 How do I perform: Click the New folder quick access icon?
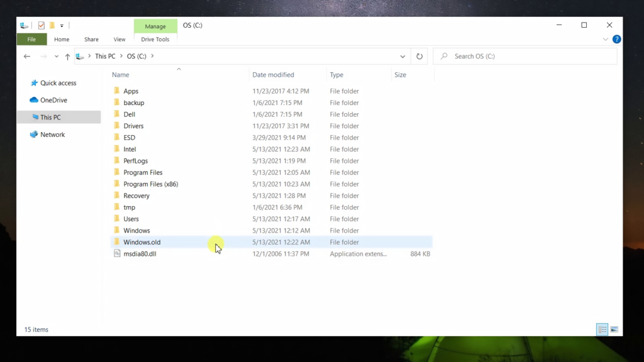(x=52, y=25)
